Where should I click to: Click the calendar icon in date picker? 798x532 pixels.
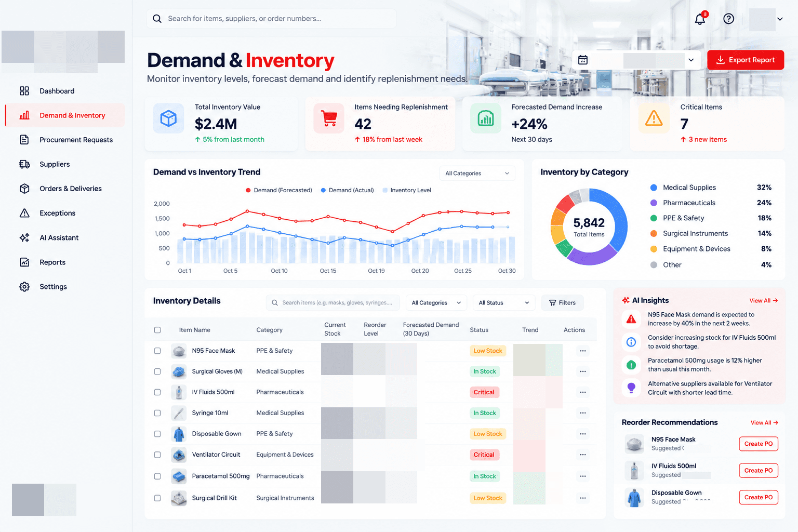pyautogui.click(x=583, y=60)
